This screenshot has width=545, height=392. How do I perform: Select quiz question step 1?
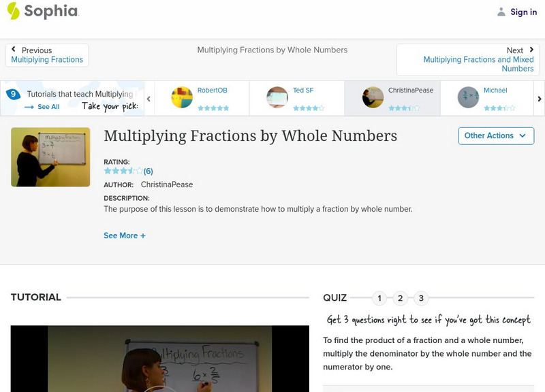coord(379,297)
